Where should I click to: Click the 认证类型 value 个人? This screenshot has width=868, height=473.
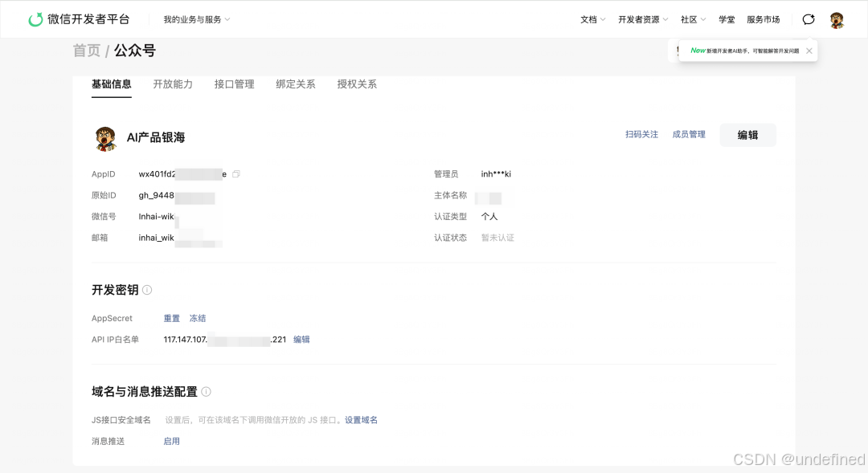pos(489,216)
